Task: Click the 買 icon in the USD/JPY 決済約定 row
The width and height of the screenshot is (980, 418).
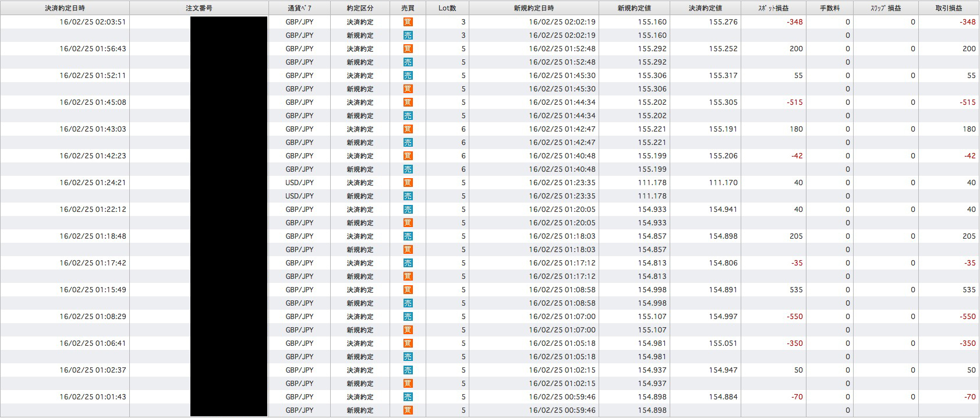Action: click(x=408, y=183)
